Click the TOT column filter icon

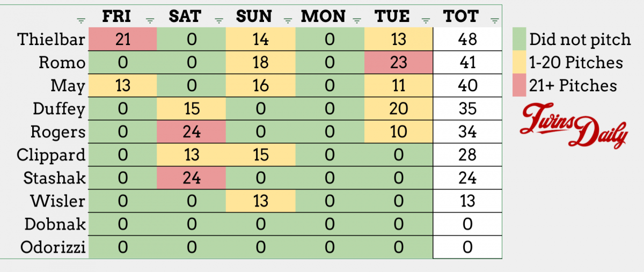[494, 21]
